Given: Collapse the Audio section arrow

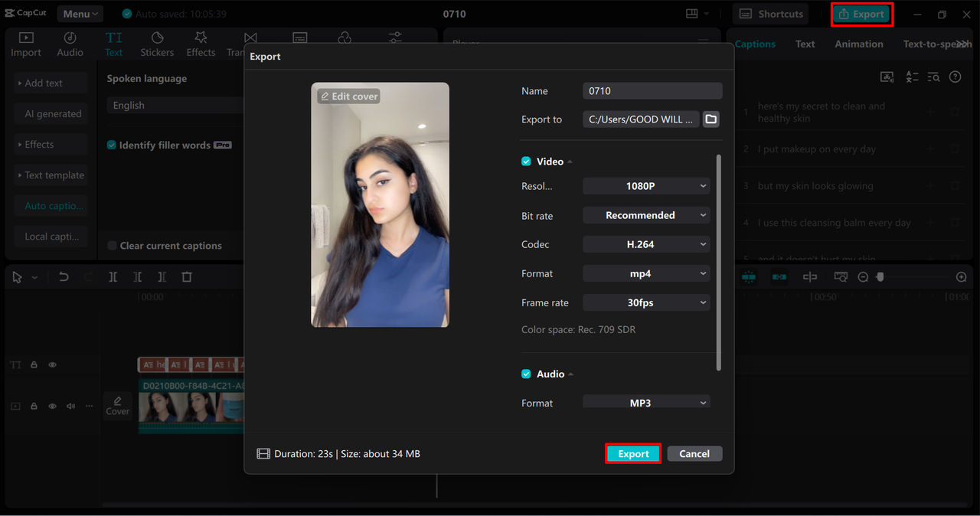Looking at the screenshot, I should tap(570, 374).
